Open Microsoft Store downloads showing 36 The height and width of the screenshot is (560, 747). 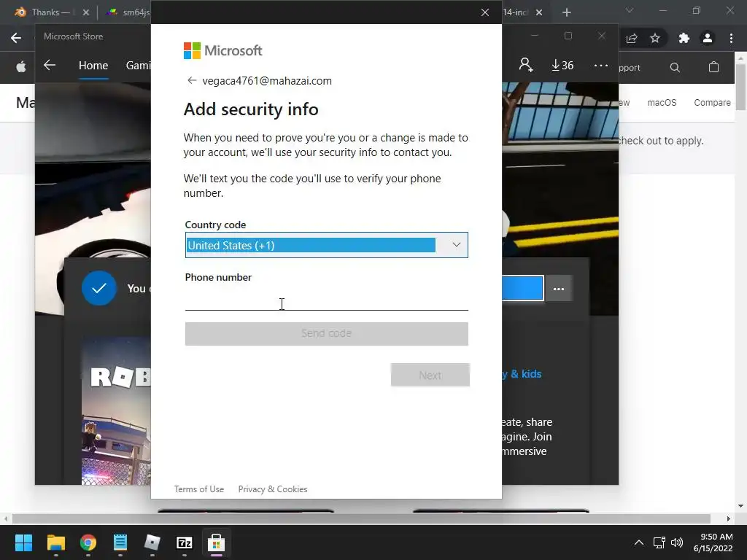[562, 65]
